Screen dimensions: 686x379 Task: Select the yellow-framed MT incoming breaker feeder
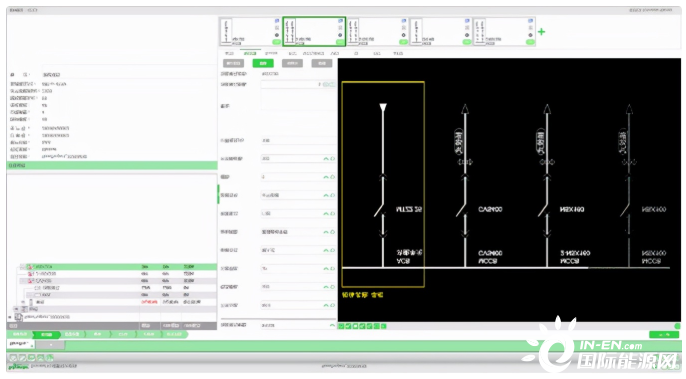click(383, 184)
